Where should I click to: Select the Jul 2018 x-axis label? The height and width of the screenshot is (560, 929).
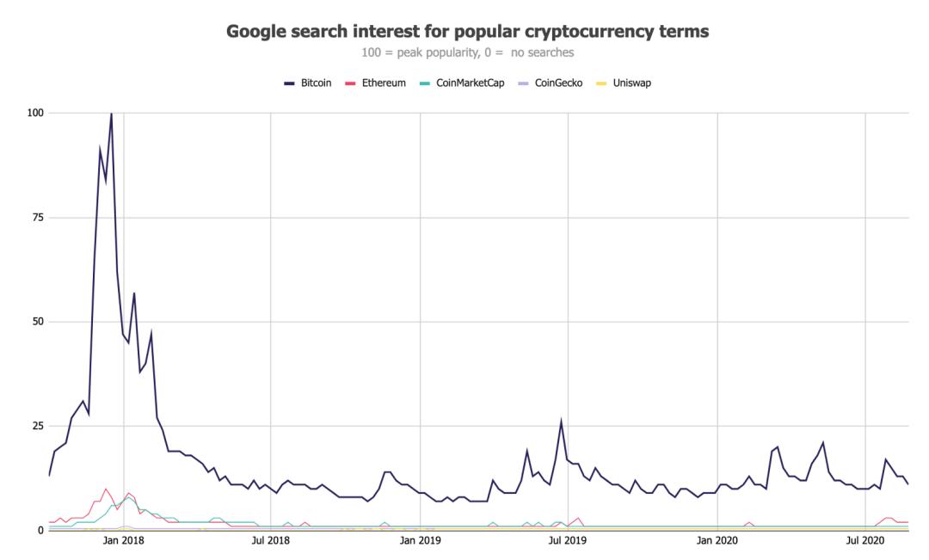pos(271,540)
